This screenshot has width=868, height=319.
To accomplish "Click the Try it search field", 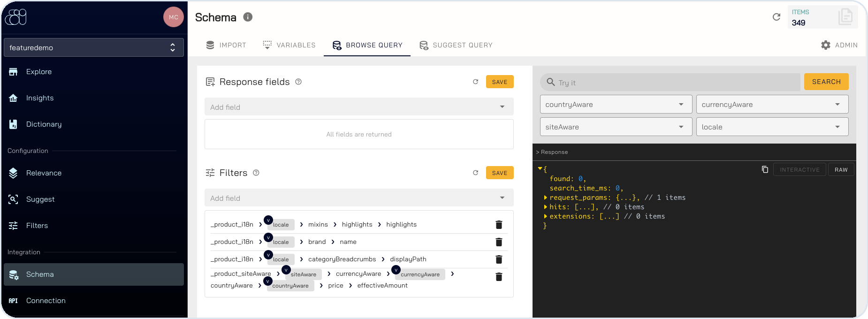I will [670, 82].
